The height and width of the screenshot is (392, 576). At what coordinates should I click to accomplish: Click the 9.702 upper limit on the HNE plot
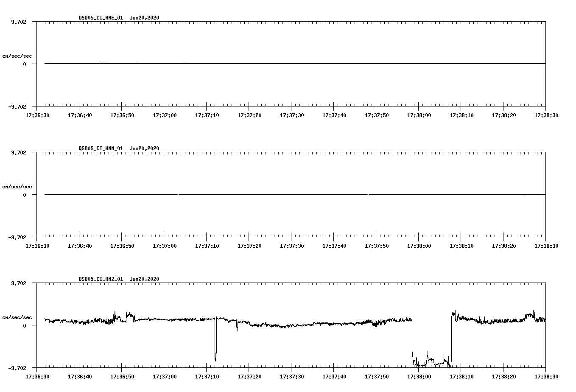(x=19, y=22)
